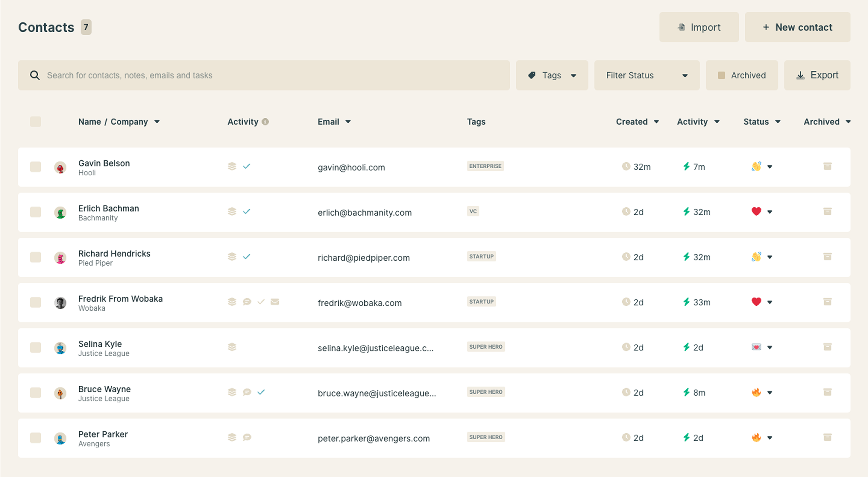Select the Gavin Belson row checkbox

click(35, 167)
